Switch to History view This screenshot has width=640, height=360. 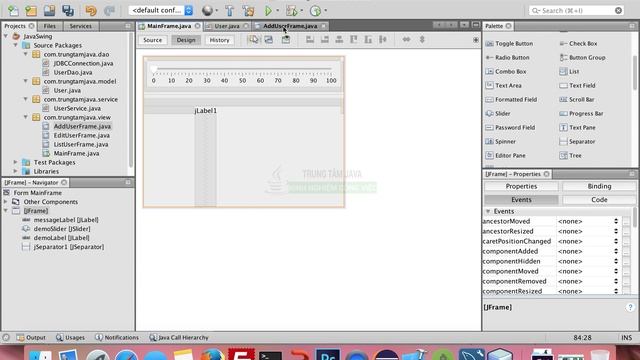pyautogui.click(x=220, y=40)
